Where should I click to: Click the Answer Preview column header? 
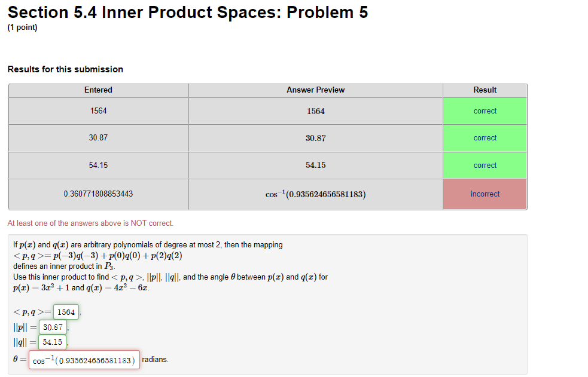click(x=315, y=90)
